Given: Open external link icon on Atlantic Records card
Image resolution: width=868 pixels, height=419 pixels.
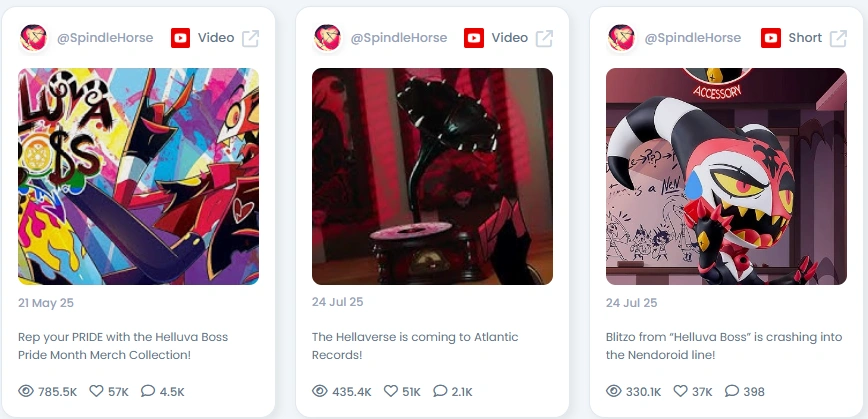Looking at the screenshot, I should [544, 38].
